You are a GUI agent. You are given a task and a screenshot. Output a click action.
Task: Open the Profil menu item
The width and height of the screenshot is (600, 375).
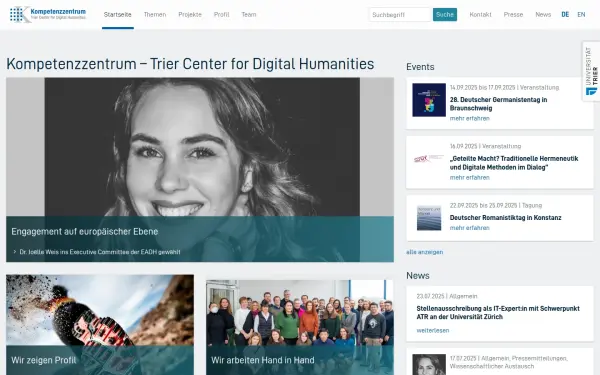point(222,15)
